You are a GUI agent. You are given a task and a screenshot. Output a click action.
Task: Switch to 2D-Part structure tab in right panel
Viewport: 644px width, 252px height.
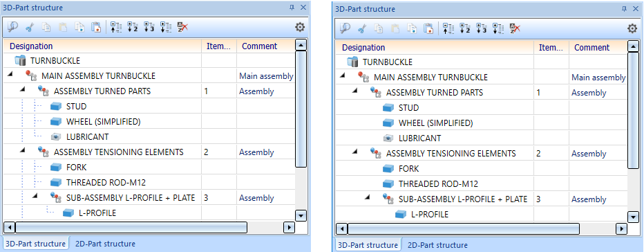click(437, 245)
